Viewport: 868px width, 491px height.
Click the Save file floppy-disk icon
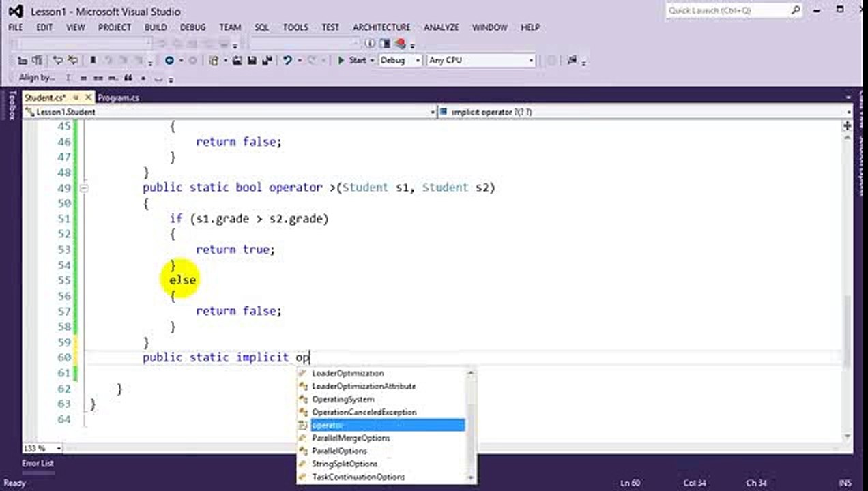tap(252, 60)
